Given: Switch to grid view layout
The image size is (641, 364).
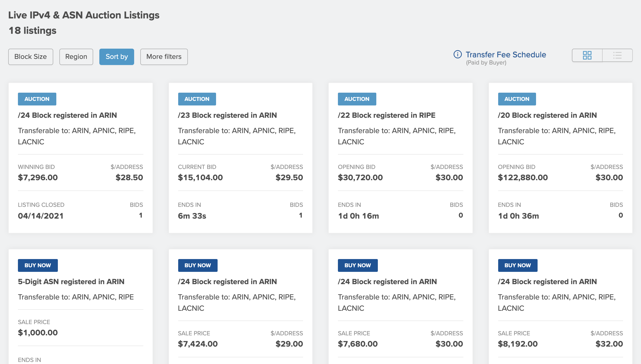Looking at the screenshot, I should point(587,55).
